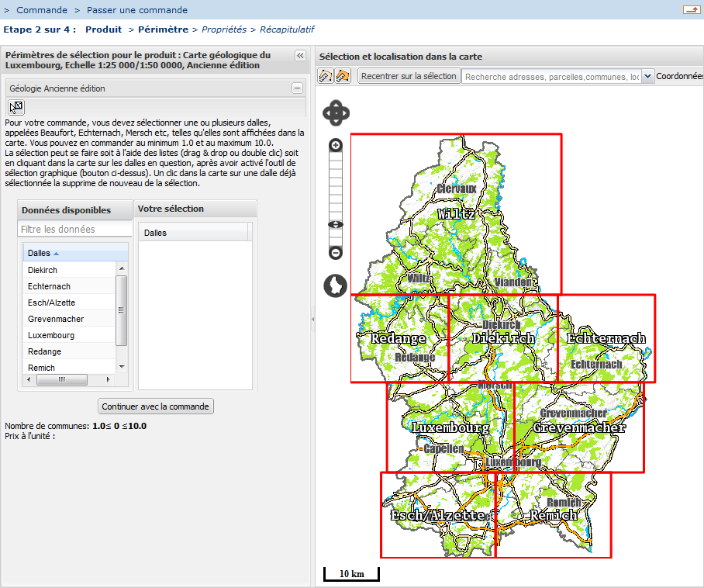Collapse the Géologie Ancienne édition section
This screenshot has height=588, width=704.
(297, 88)
